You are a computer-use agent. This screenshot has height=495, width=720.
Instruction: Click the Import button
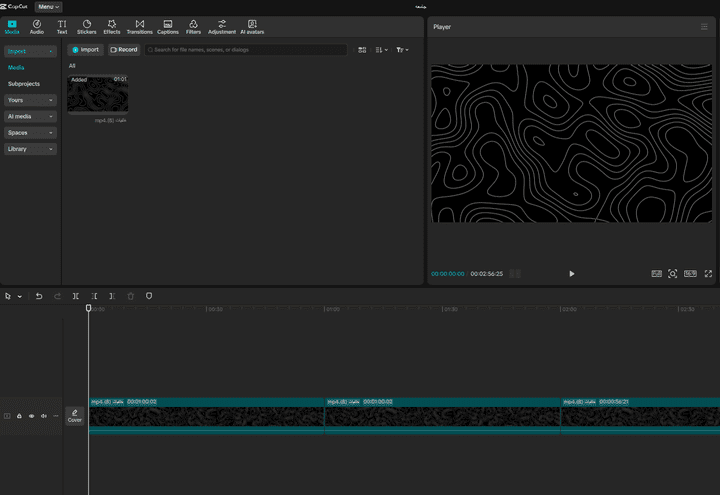[x=85, y=49]
